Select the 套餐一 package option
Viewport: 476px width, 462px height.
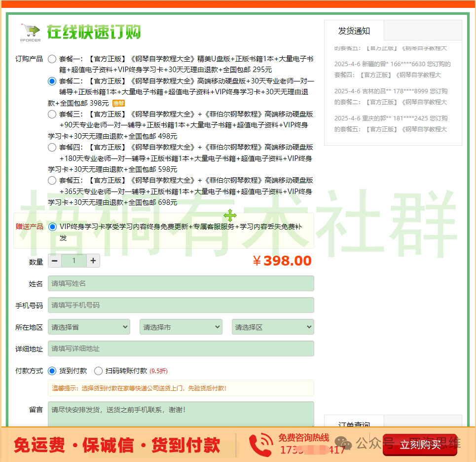(x=52, y=58)
